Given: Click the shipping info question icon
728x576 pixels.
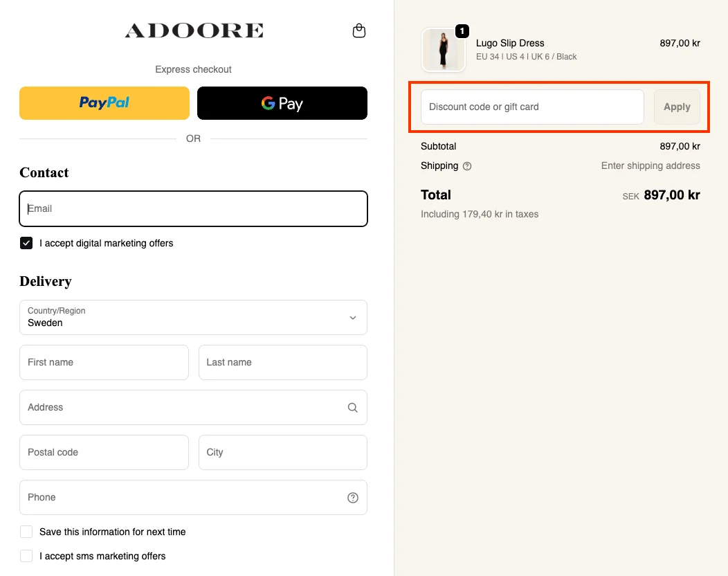Looking at the screenshot, I should 467,166.
